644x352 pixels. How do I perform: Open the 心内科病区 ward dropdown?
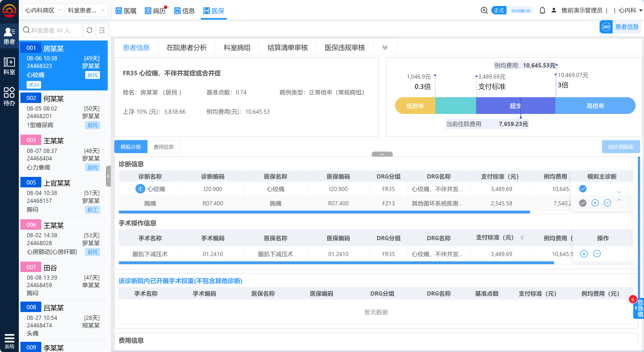(x=43, y=10)
